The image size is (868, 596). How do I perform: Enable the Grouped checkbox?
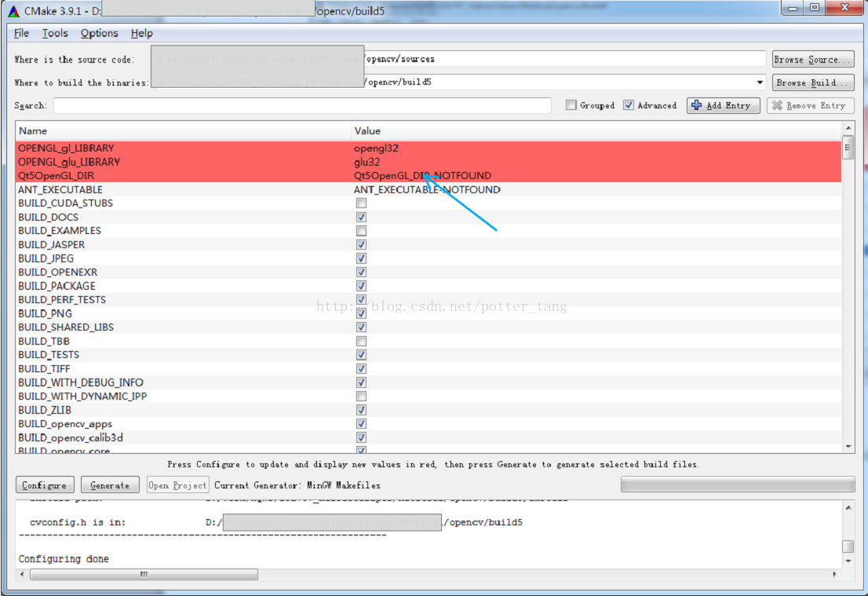[571, 105]
